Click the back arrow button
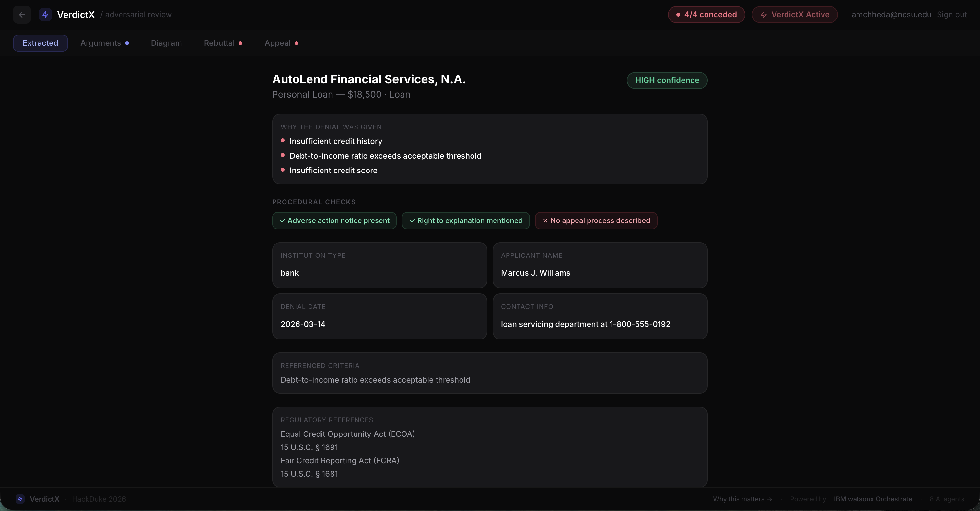The width and height of the screenshot is (980, 511). 22,15
